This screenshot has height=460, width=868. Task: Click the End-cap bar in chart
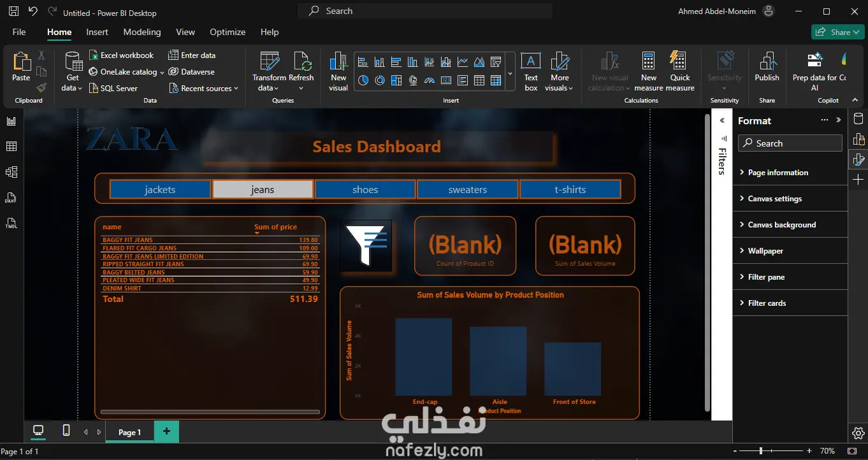coord(424,357)
